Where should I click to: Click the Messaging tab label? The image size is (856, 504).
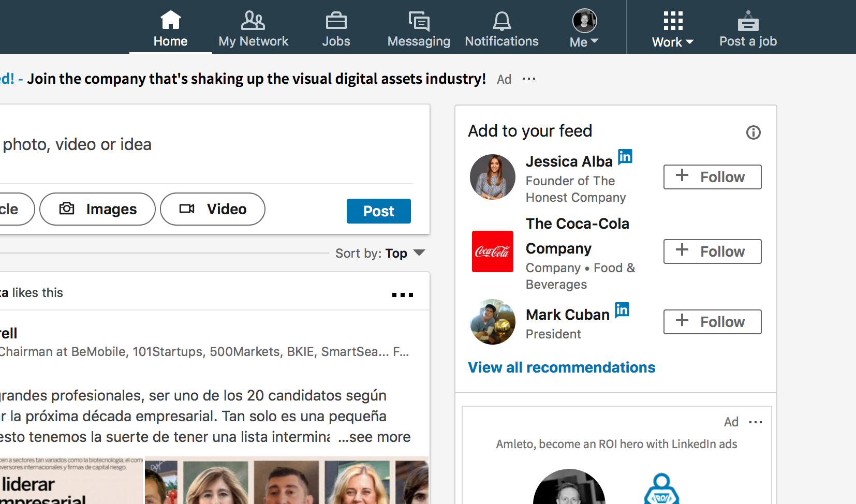pos(419,41)
